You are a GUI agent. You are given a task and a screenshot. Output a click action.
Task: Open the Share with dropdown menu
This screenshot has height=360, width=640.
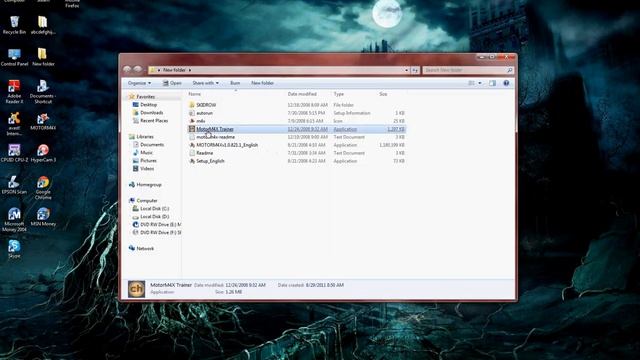205,83
